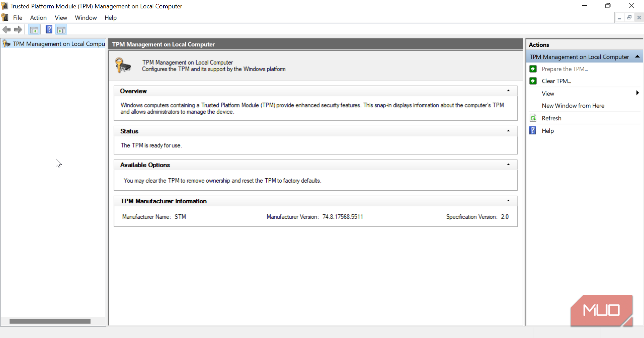Collapse the TPM Manufacturer Information section

coord(508,201)
